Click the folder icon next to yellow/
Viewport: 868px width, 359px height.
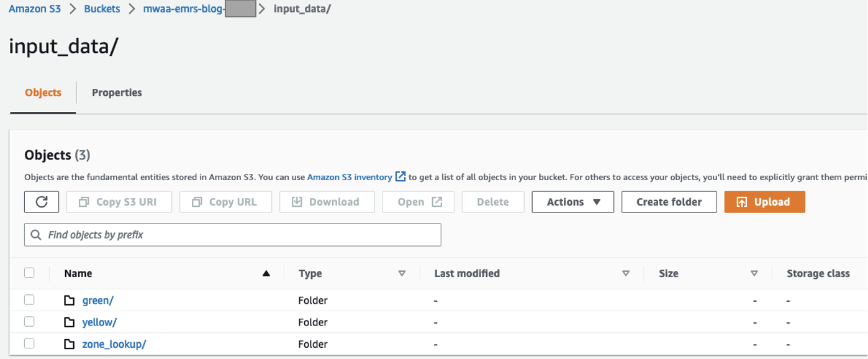70,322
